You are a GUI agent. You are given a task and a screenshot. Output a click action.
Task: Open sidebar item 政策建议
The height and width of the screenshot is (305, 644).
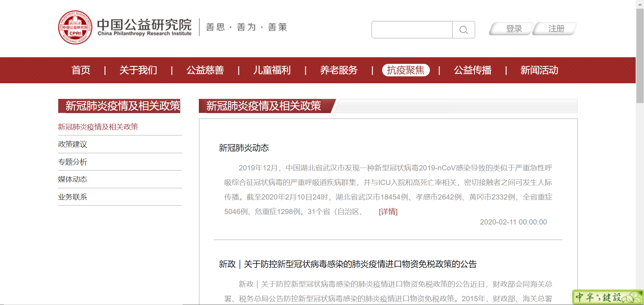72,144
